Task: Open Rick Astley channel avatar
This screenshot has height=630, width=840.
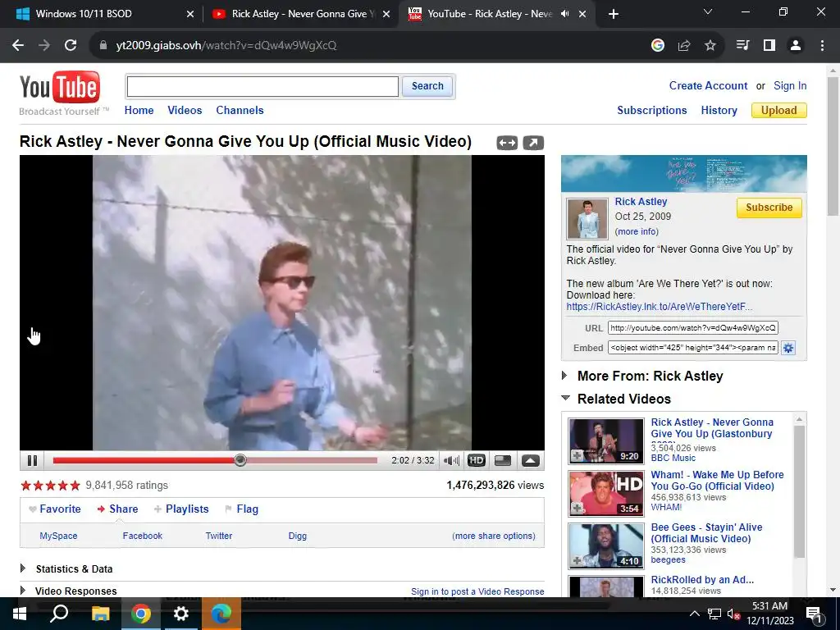Action: pos(587,218)
